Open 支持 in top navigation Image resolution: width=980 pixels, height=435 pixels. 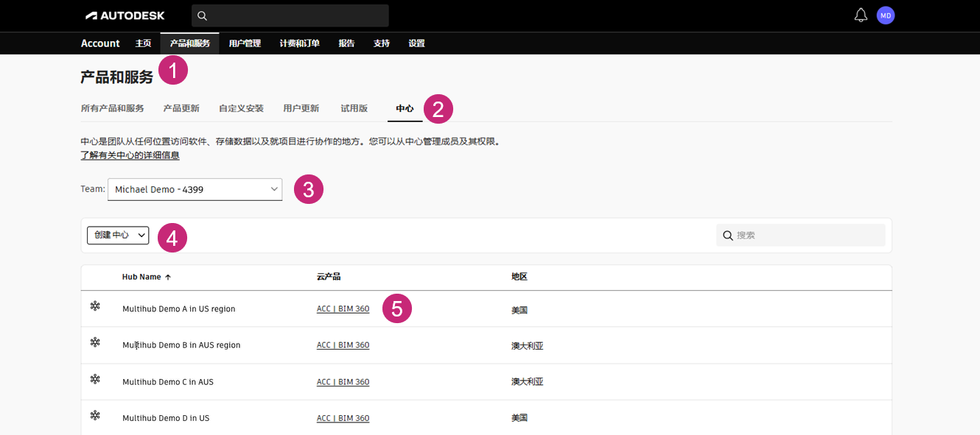pyautogui.click(x=382, y=43)
